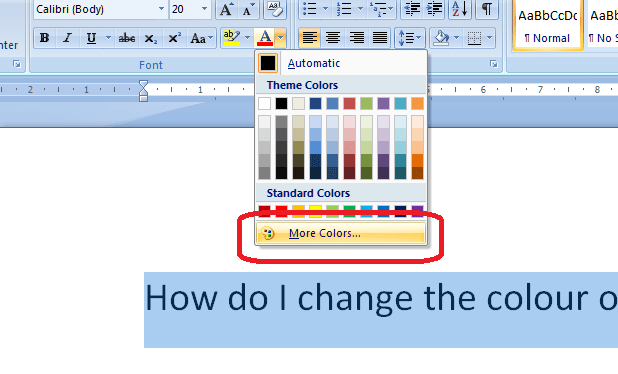618x374 pixels.
Task: Pick olive green theme color swatch
Action: (366, 104)
